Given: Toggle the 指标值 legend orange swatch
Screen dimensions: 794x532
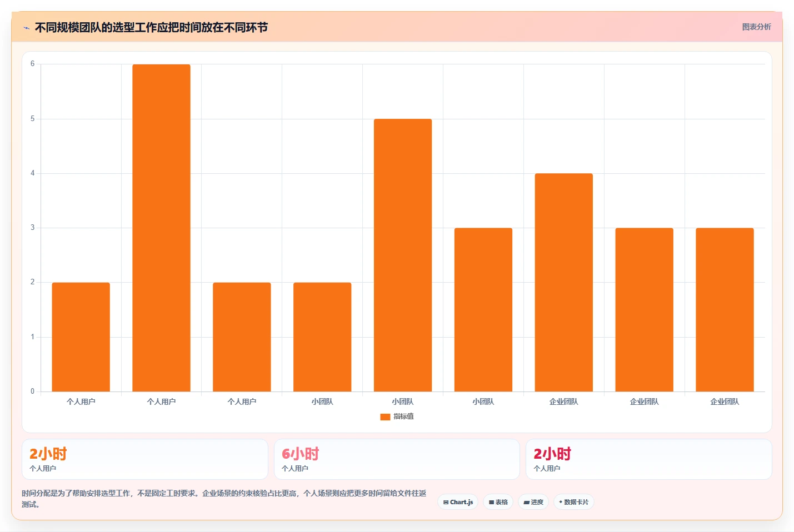Looking at the screenshot, I should (x=385, y=416).
